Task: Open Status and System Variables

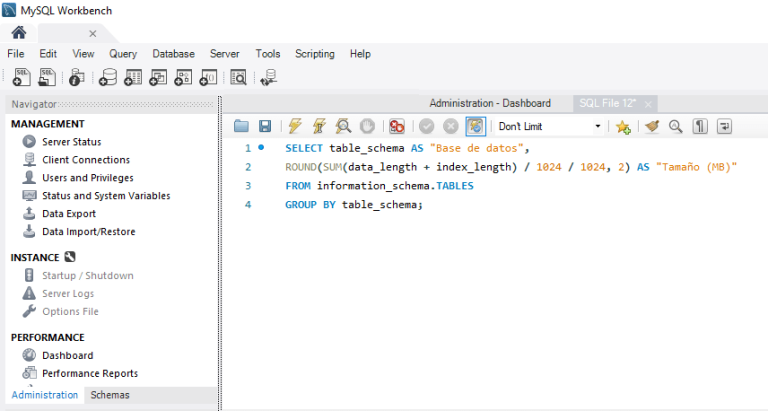Action: point(106,195)
